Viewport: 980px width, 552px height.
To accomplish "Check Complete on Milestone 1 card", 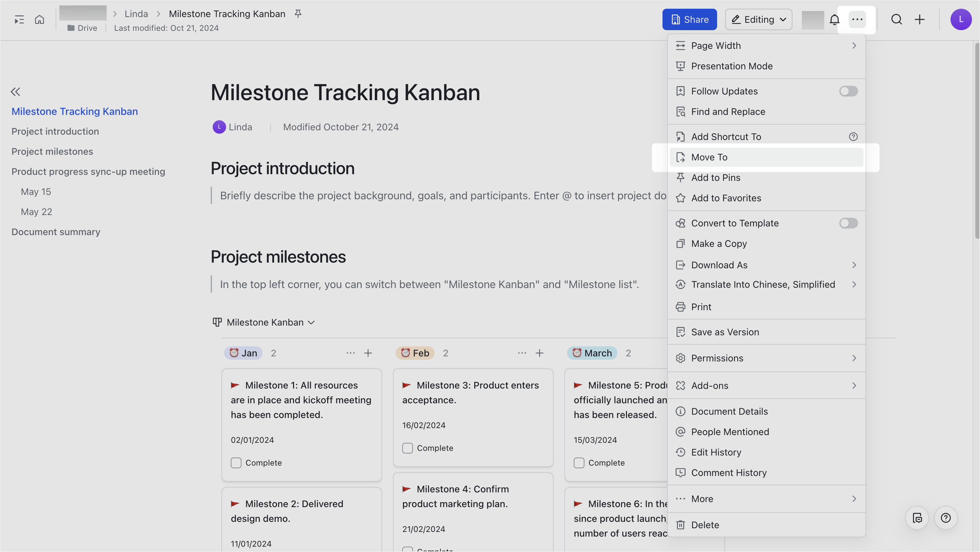I will click(236, 463).
